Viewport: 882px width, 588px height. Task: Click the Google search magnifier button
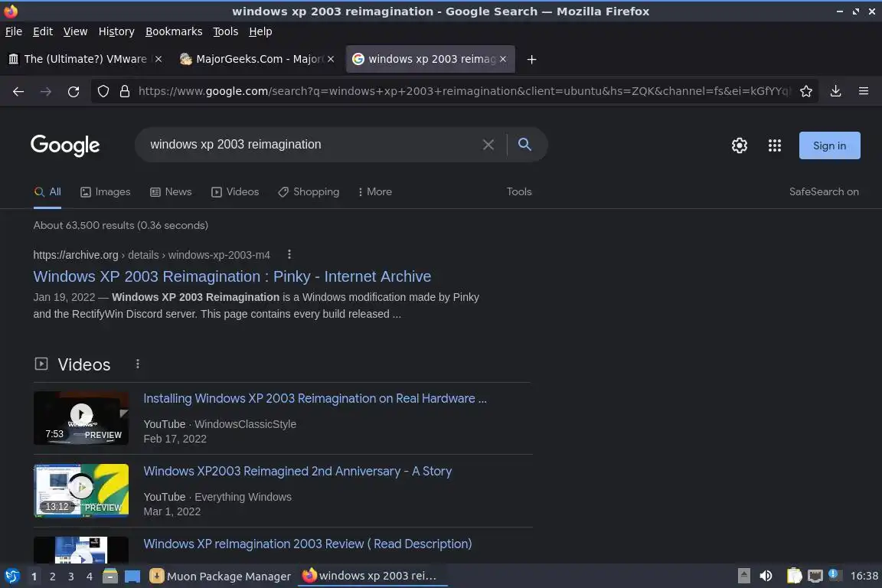click(524, 145)
